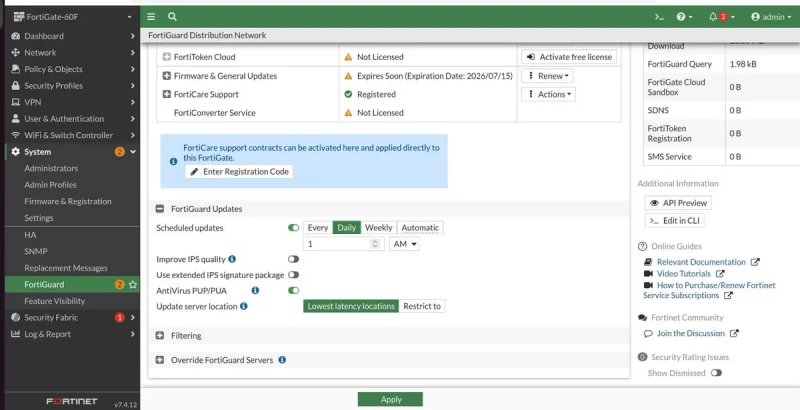Open the Renew dropdown
The image size is (800, 410).
pyautogui.click(x=547, y=76)
